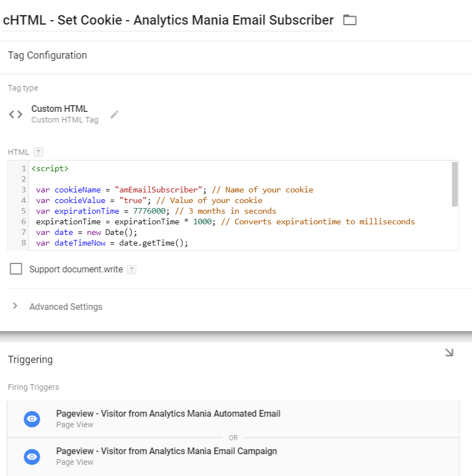
Task: Click the Email Campaign trigger eye icon
Action: [32, 456]
